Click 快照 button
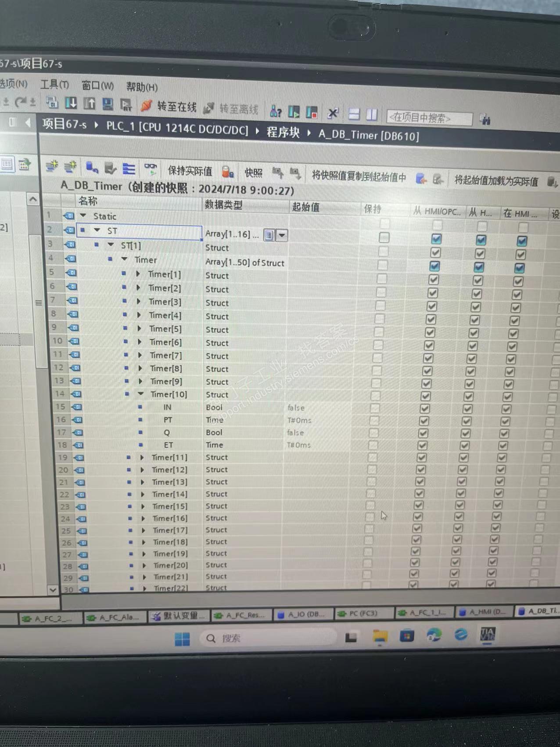This screenshot has width=560, height=747. coord(253,172)
